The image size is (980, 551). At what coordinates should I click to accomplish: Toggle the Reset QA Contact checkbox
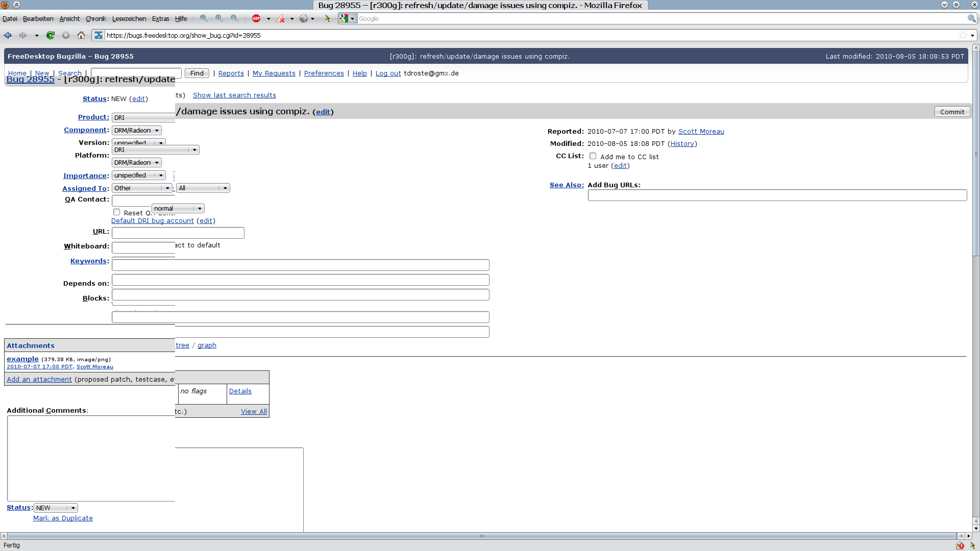[x=117, y=212]
